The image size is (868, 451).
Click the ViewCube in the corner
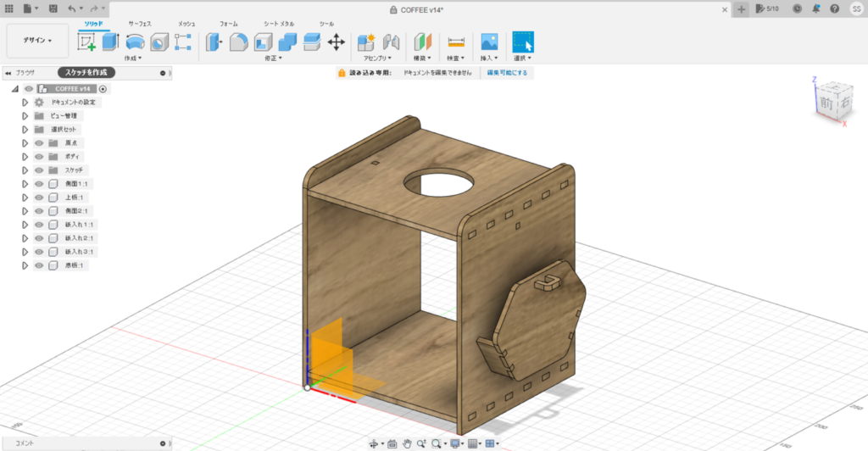pos(826,101)
